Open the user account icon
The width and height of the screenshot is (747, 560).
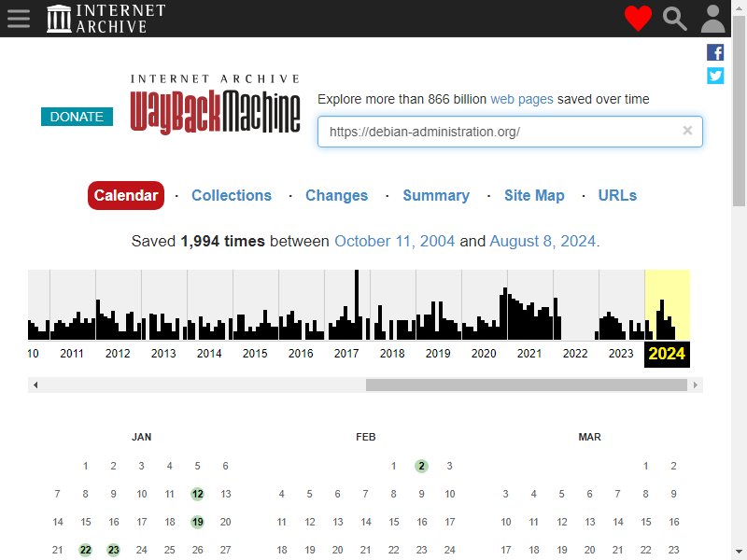pyautogui.click(x=712, y=19)
